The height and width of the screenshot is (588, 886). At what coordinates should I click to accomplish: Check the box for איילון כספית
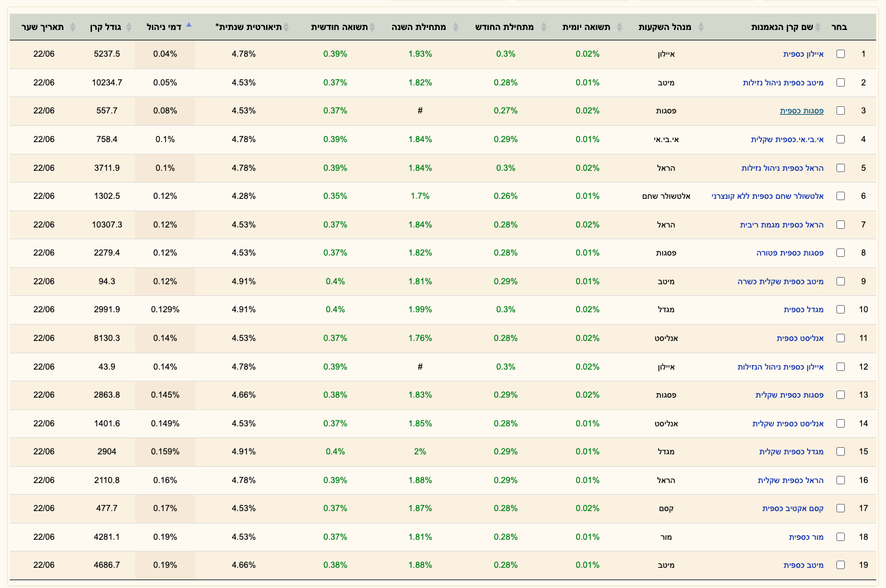point(840,54)
